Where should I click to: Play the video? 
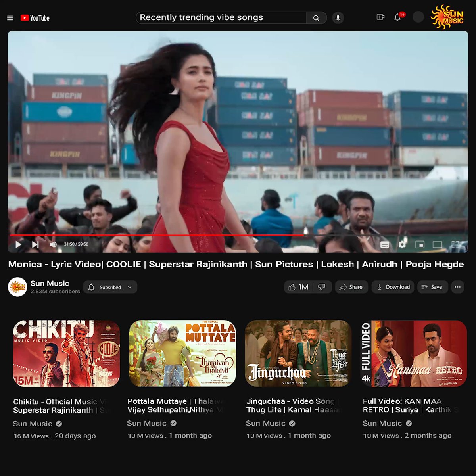[x=18, y=244]
